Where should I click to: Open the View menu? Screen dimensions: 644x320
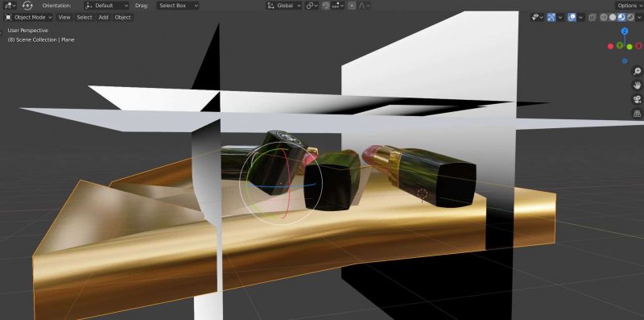pos(64,17)
